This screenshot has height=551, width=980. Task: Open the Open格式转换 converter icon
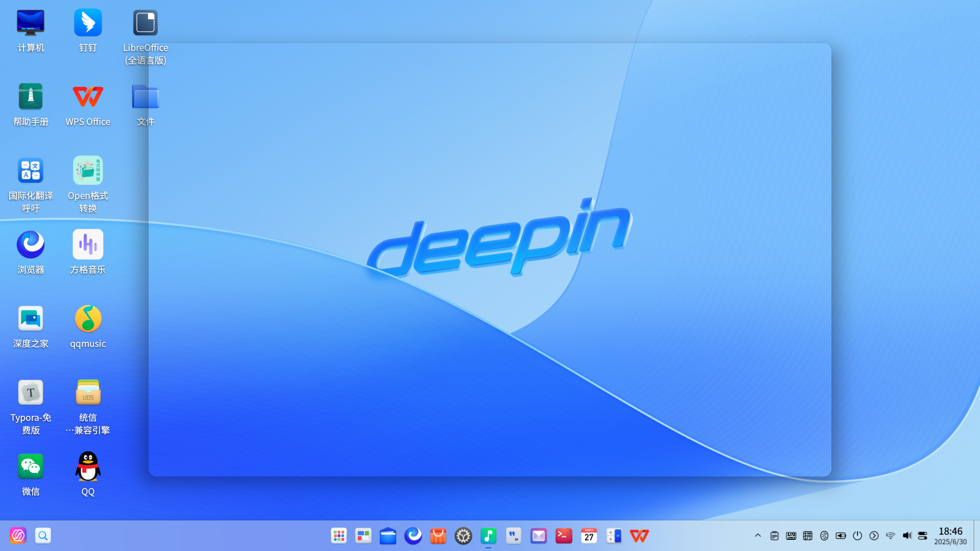pos(88,170)
